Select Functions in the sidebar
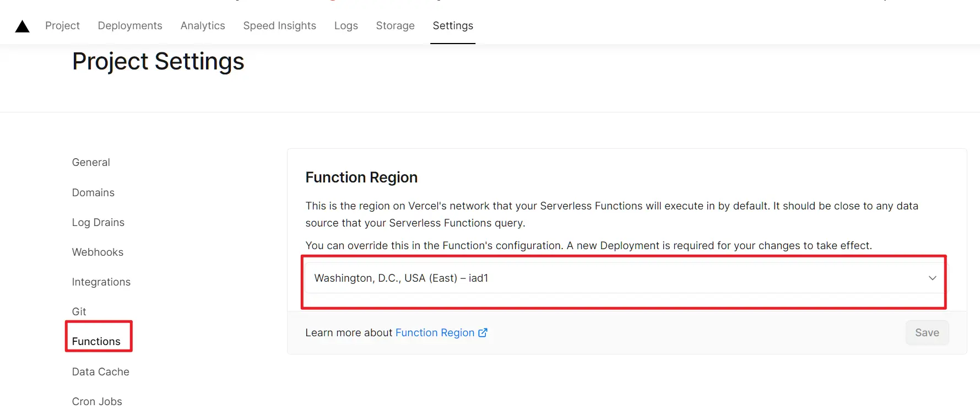The height and width of the screenshot is (409, 980). pos(96,342)
